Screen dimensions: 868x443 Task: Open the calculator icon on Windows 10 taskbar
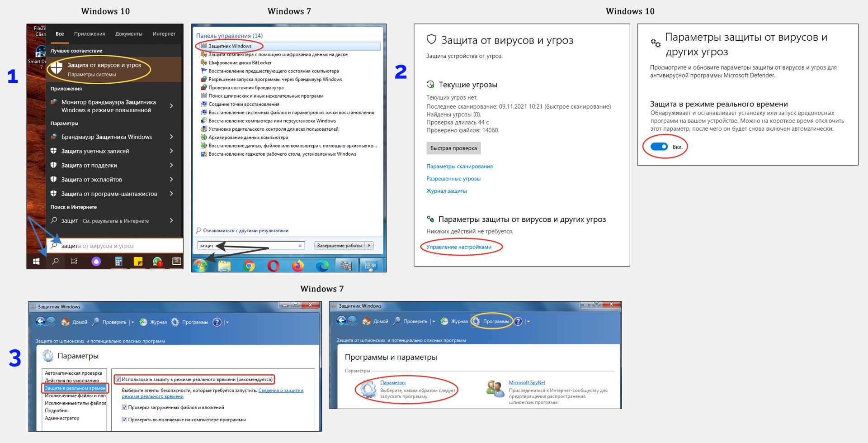[x=118, y=262]
